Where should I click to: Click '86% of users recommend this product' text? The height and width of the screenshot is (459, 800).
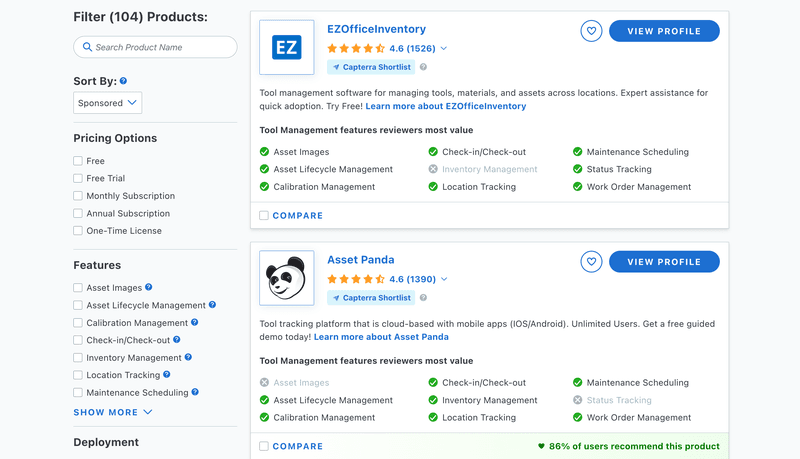[x=634, y=446]
